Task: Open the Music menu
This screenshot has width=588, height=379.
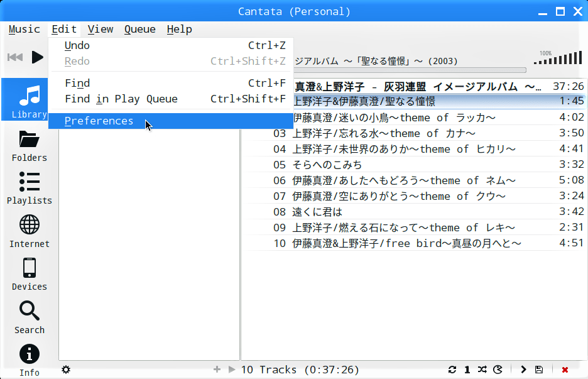Action: [x=24, y=30]
